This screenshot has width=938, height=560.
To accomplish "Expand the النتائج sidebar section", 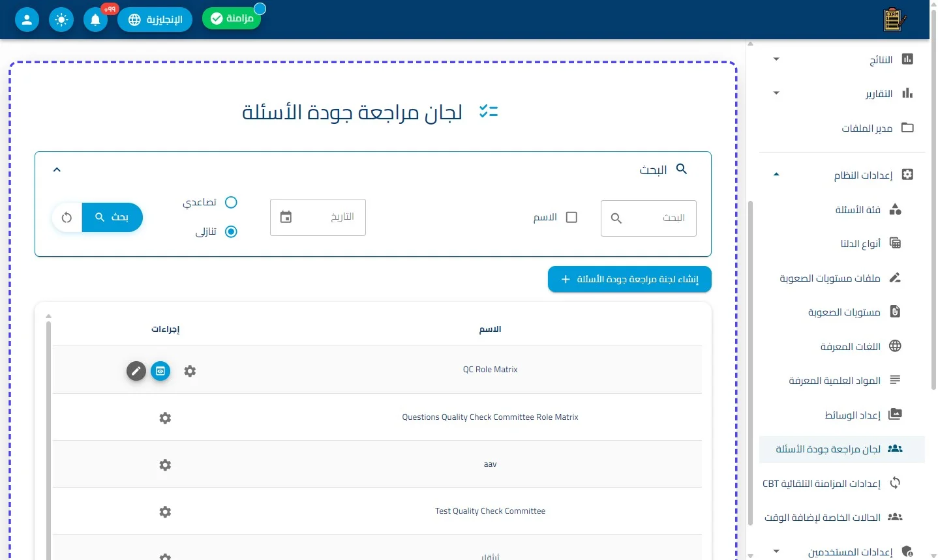I will coord(776,59).
